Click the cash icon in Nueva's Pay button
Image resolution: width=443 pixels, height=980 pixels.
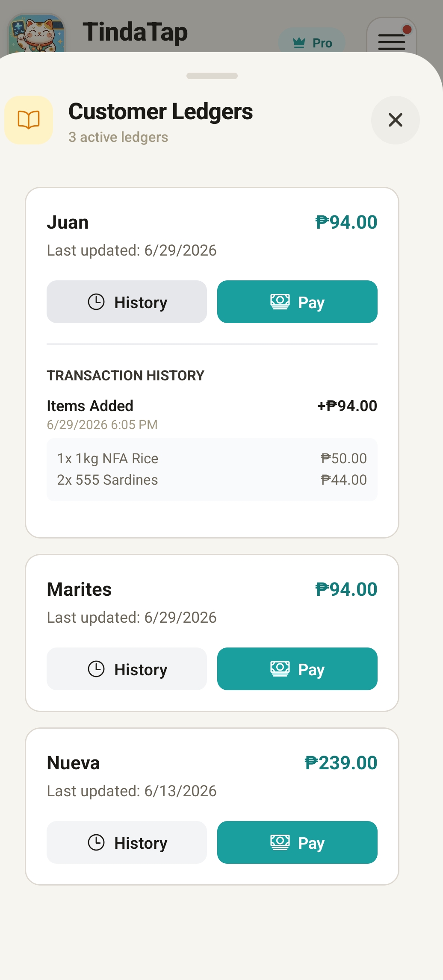(280, 842)
